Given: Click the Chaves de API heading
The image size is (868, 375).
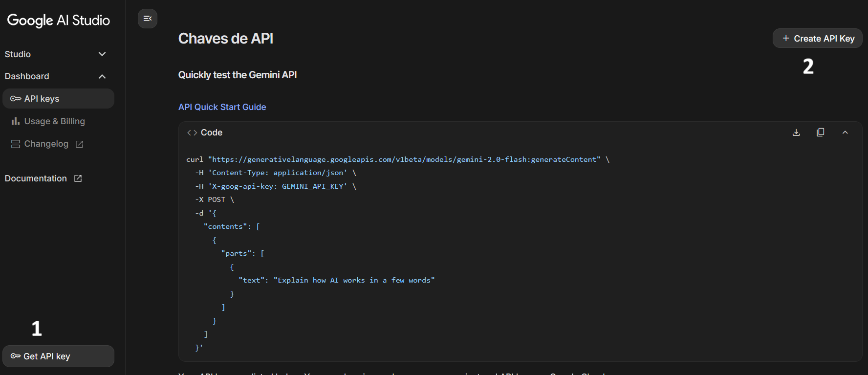Looking at the screenshot, I should coord(226,38).
